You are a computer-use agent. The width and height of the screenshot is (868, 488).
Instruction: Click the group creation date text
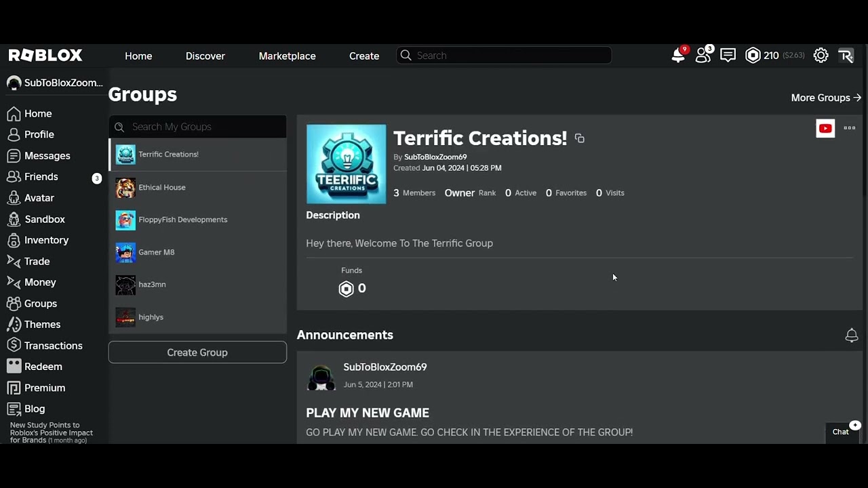click(448, 168)
